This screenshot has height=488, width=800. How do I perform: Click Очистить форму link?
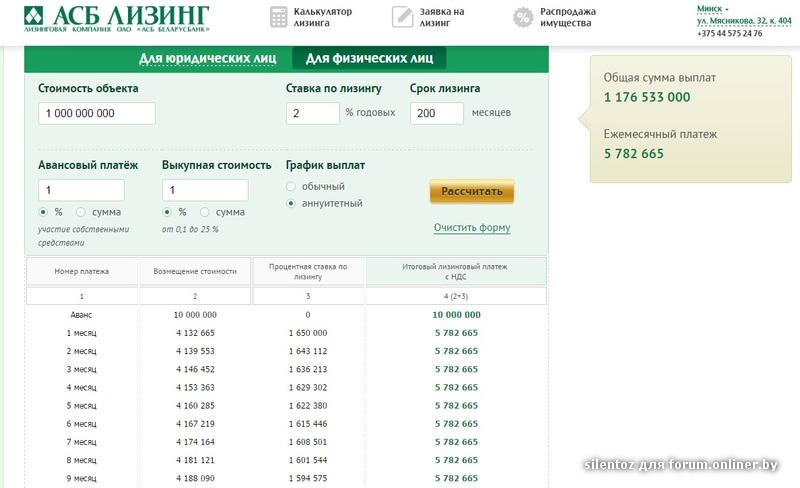pos(472,227)
